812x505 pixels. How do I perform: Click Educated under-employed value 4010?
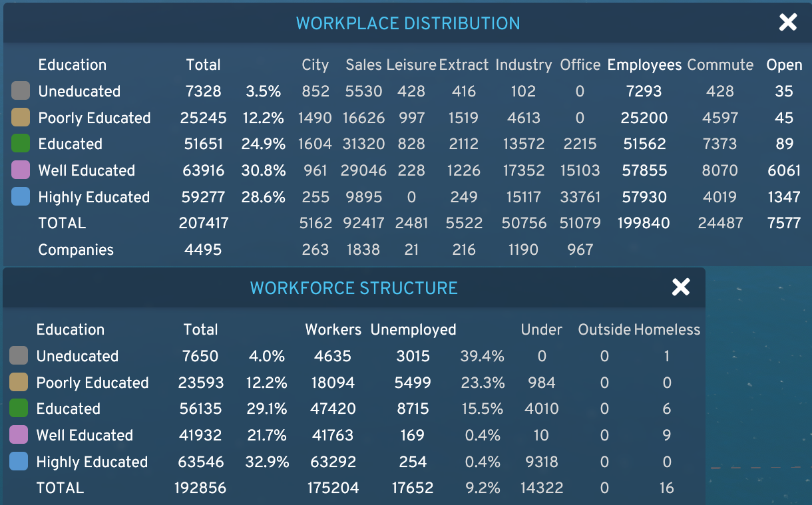pyautogui.click(x=542, y=409)
